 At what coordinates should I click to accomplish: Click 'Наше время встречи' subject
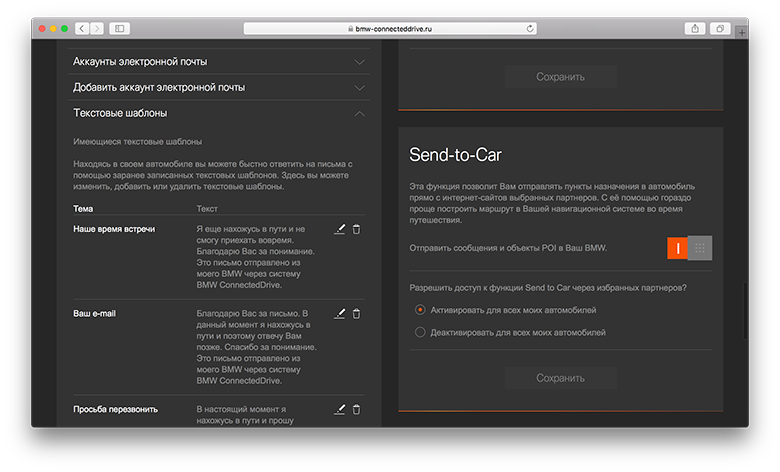114,229
